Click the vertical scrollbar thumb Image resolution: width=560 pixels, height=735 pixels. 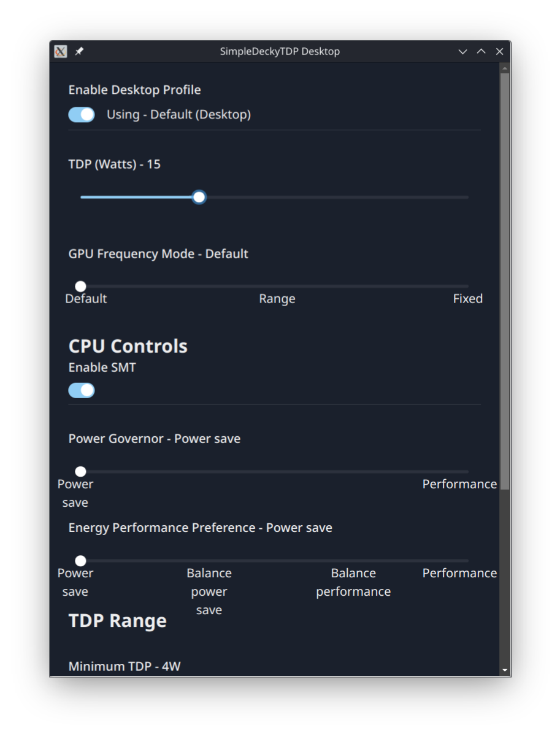pyautogui.click(x=505, y=276)
